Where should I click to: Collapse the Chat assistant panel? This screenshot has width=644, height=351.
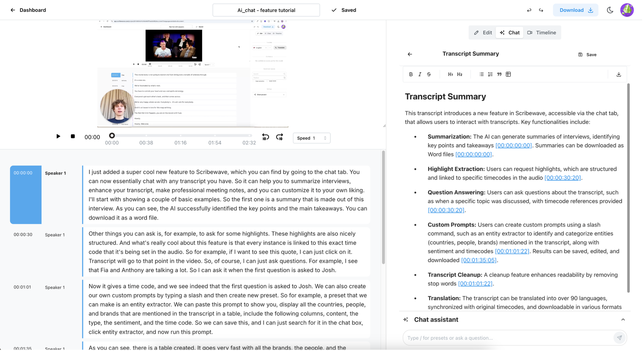click(x=623, y=320)
